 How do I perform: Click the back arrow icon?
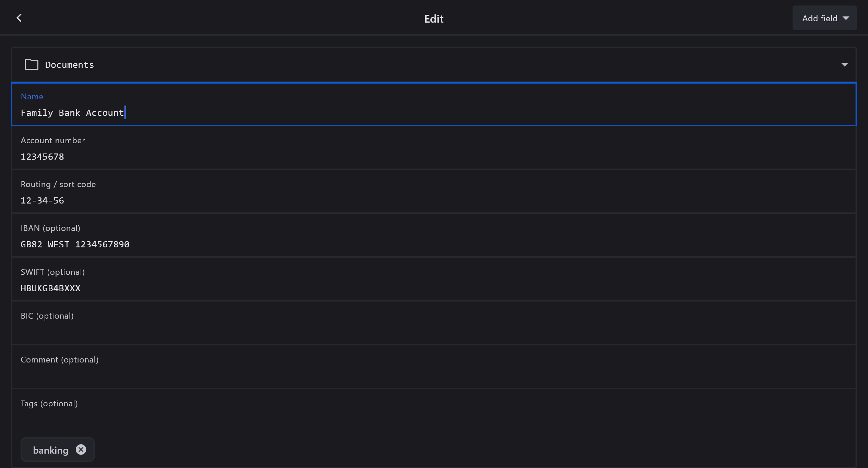click(19, 18)
